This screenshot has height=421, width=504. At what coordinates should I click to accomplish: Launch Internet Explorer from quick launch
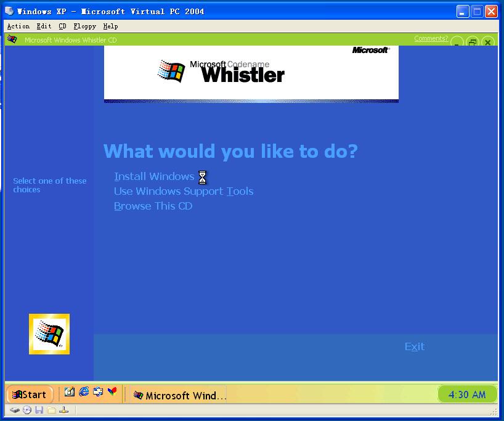pos(84,392)
